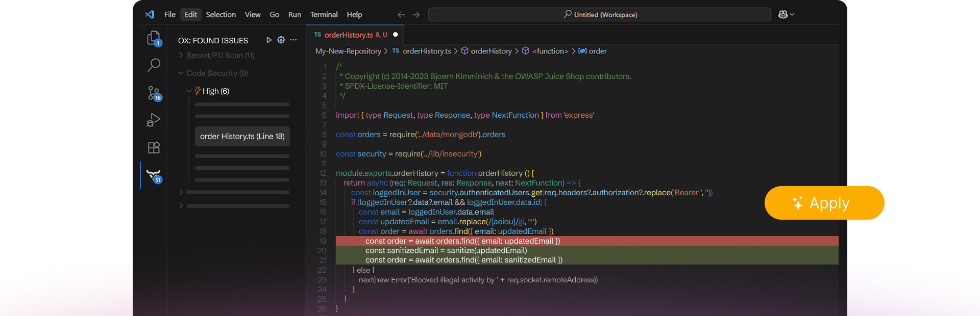The height and width of the screenshot is (316, 980).
Task: Expand the Secret/PII Scan (11) section
Action: [220, 56]
